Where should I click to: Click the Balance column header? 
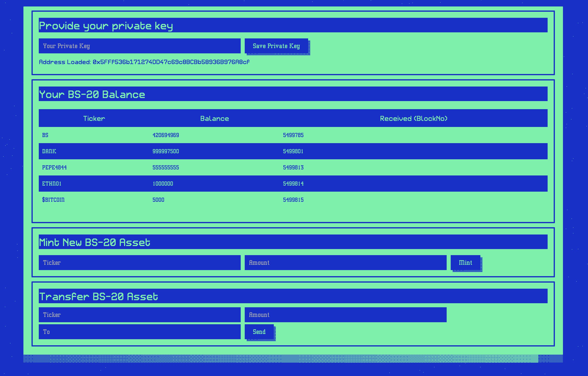tap(214, 118)
